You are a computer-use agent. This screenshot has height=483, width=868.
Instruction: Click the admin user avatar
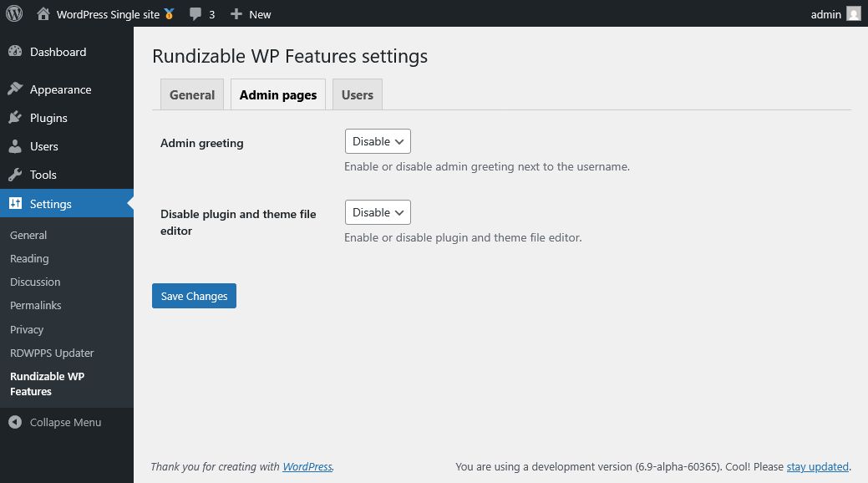[x=854, y=13]
